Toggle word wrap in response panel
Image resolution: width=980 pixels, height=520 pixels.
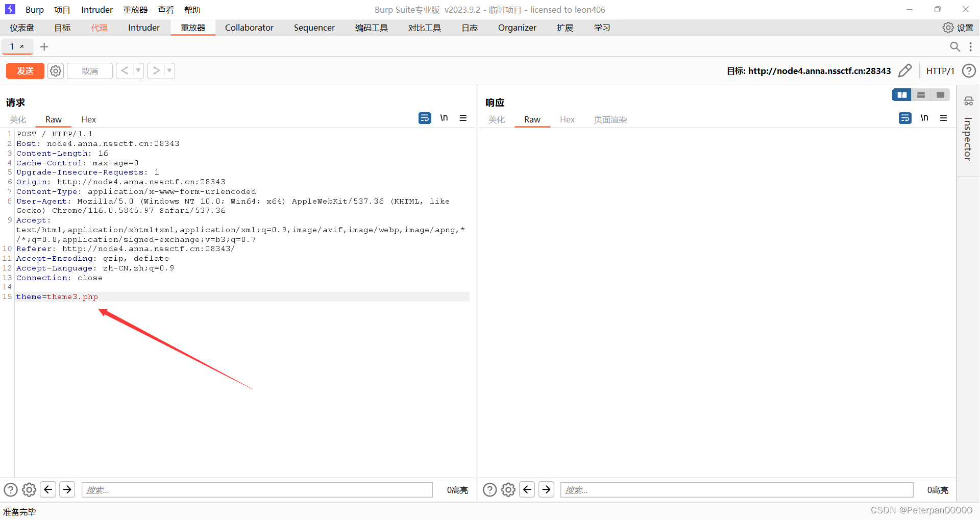905,118
